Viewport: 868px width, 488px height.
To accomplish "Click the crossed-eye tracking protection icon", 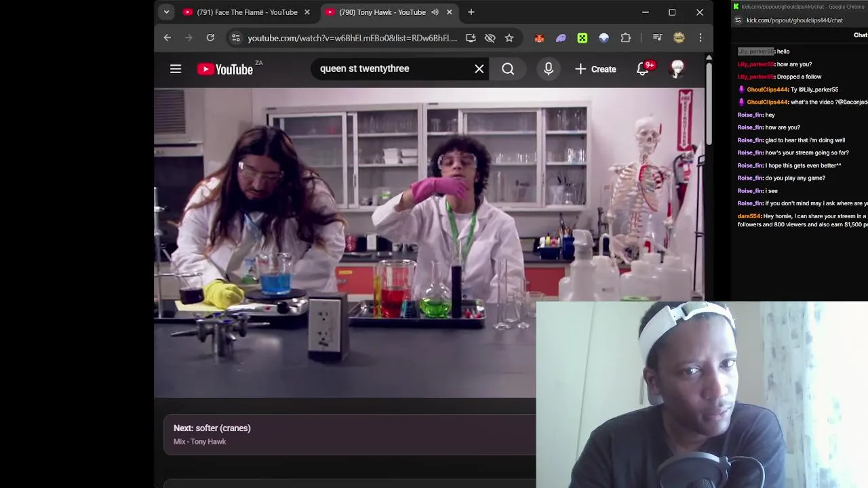I will (x=490, y=38).
